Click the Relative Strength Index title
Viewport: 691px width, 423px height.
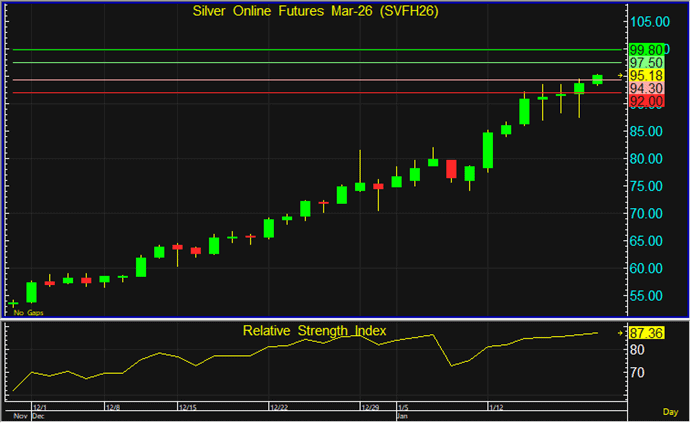(314, 330)
